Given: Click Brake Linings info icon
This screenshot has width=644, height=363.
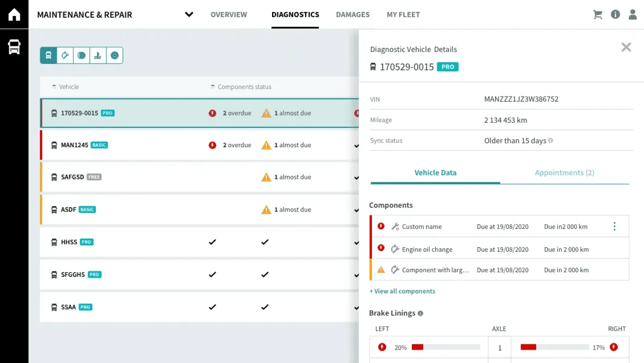Looking at the screenshot, I should click(x=420, y=313).
